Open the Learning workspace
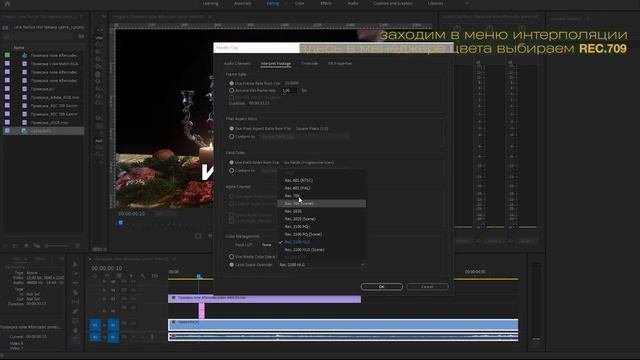Screen dimensions: 640x360 (x=211, y=4)
